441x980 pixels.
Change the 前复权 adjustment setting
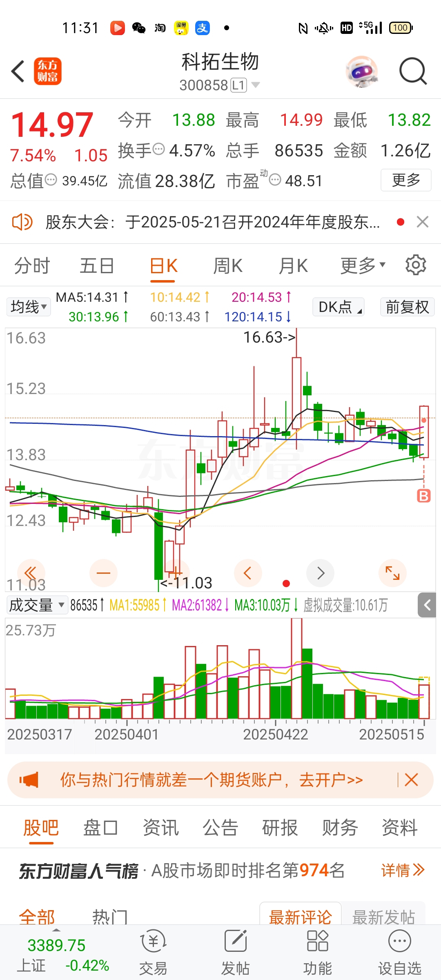(x=407, y=307)
